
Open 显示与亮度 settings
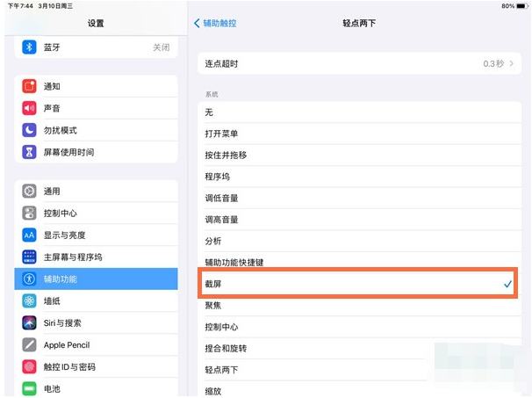96,235
